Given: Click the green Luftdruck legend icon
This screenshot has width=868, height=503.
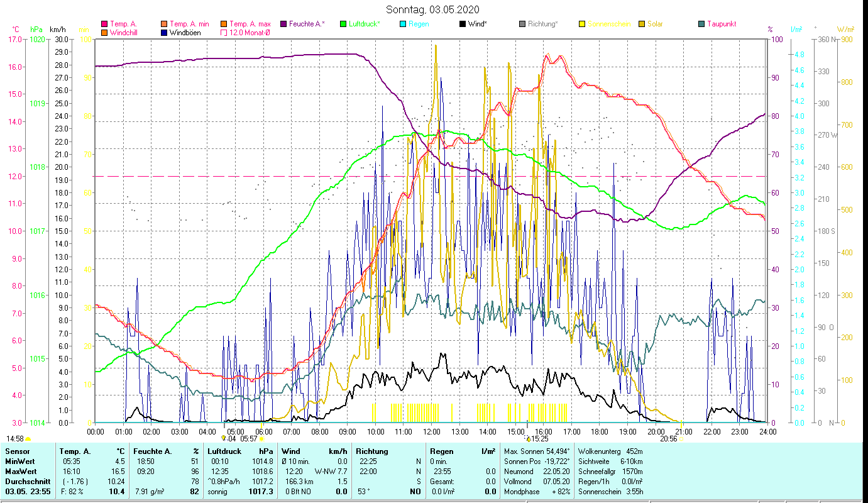Looking at the screenshot, I should point(343,24).
